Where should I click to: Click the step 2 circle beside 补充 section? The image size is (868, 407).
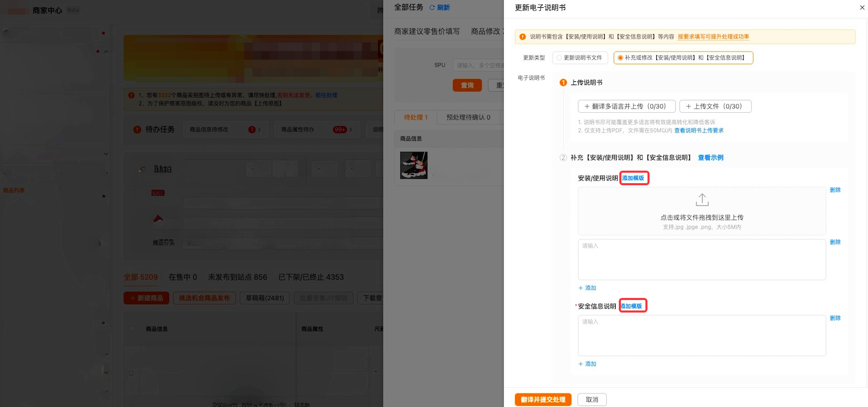[563, 158]
